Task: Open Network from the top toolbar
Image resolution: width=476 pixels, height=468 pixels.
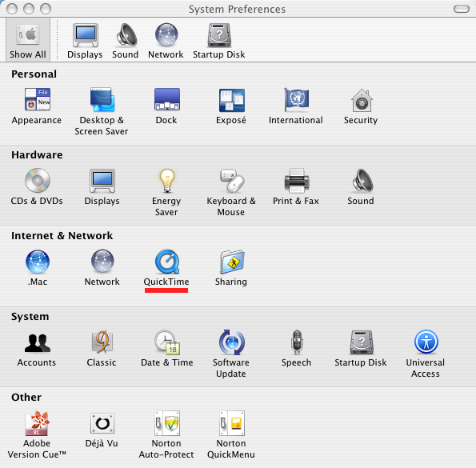Action: coord(166,41)
